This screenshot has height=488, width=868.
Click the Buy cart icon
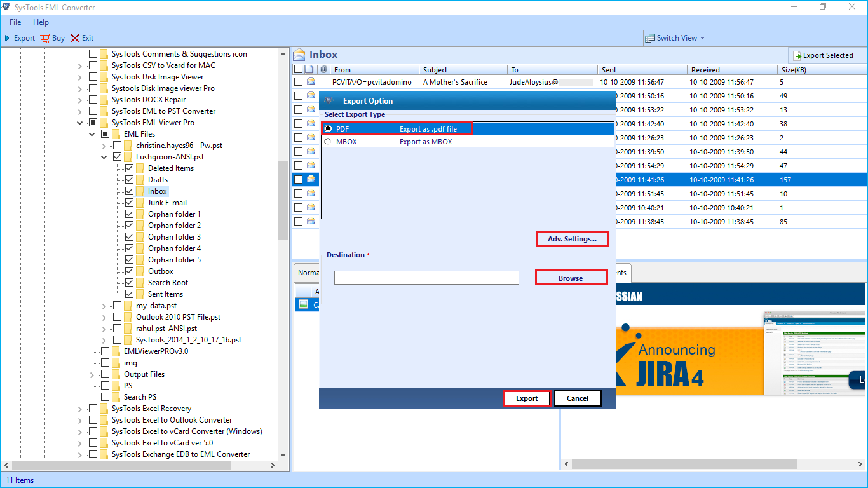point(44,38)
